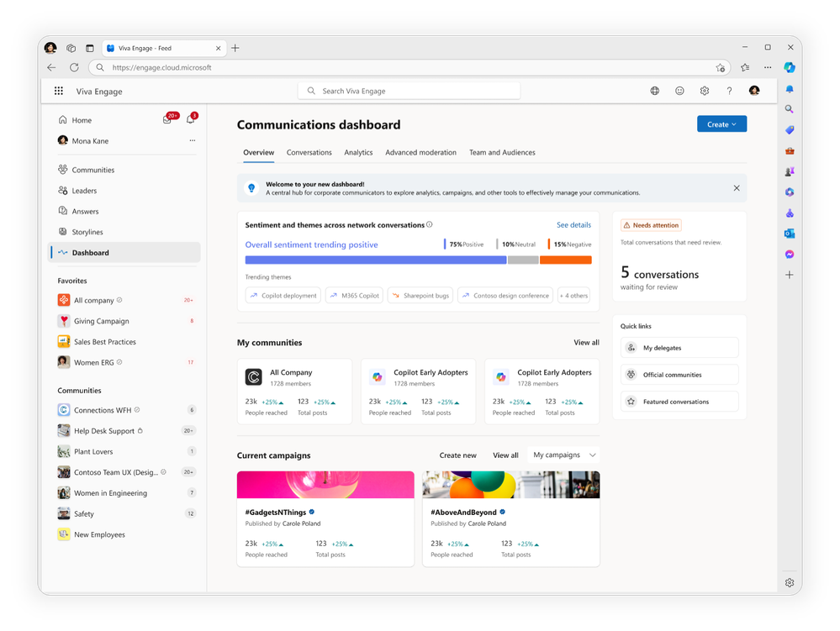Open My delegates quick link
The height and width of the screenshot is (631, 840).
pos(679,348)
